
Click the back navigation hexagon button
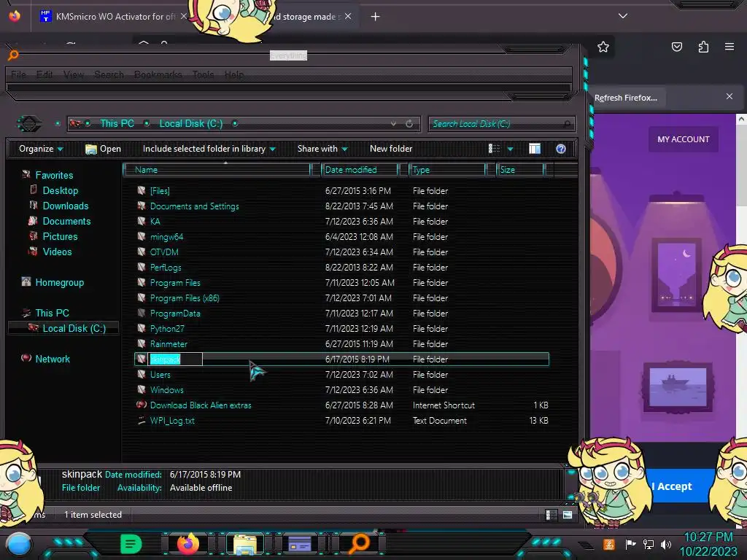click(x=29, y=124)
